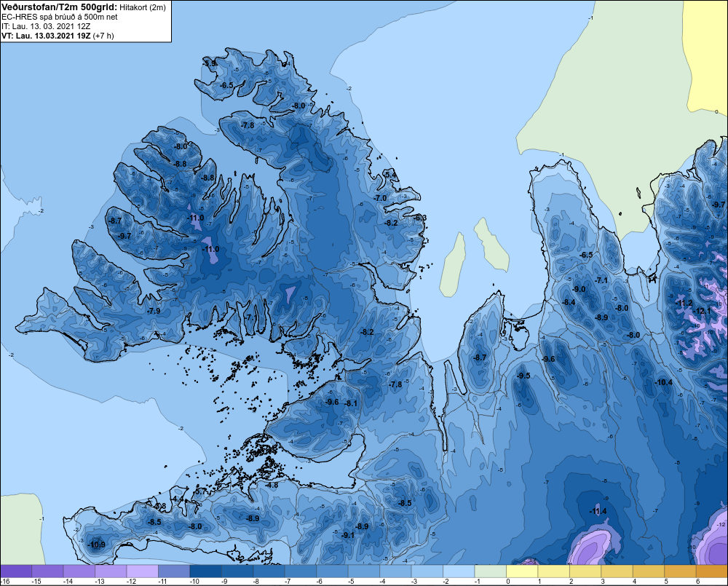728x586 pixels.
Task: Click the 'IT: Lau. 13. 03. 2021 12Z' line
Action: click(x=46, y=26)
